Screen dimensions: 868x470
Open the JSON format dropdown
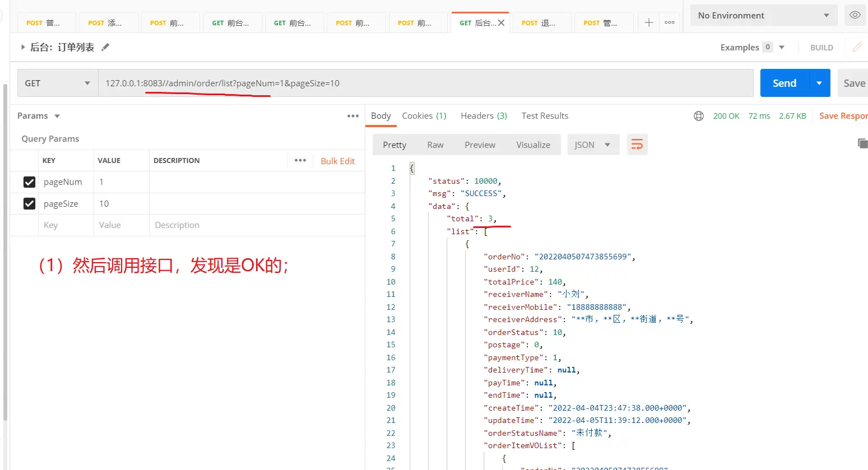pos(593,145)
